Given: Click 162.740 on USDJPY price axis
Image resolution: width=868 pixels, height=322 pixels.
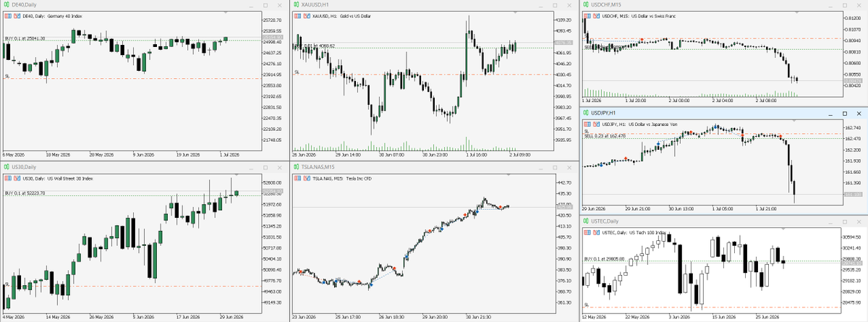Looking at the screenshot, I should [x=852, y=128].
